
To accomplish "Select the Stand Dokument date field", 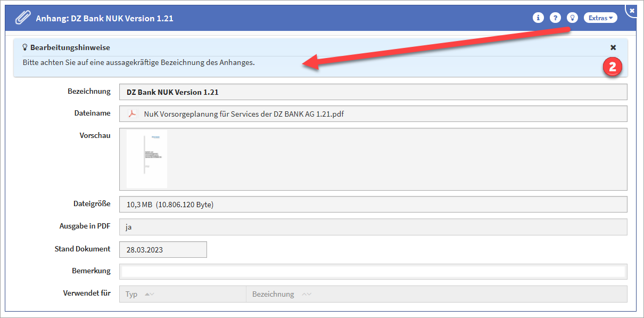I will point(163,249).
